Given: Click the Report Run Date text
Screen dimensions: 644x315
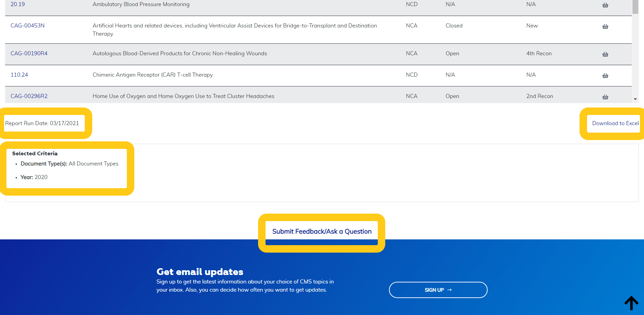Looking at the screenshot, I should (42, 123).
